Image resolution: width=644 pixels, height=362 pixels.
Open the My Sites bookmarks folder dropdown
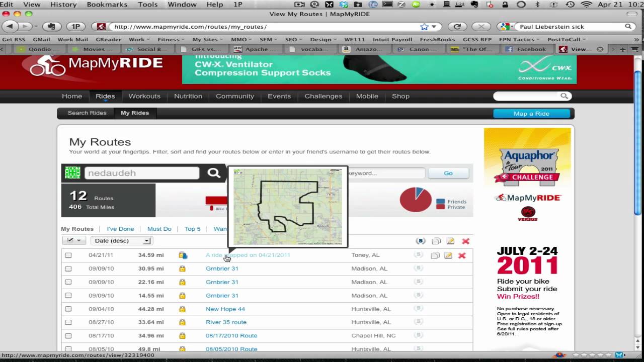tap(208, 39)
